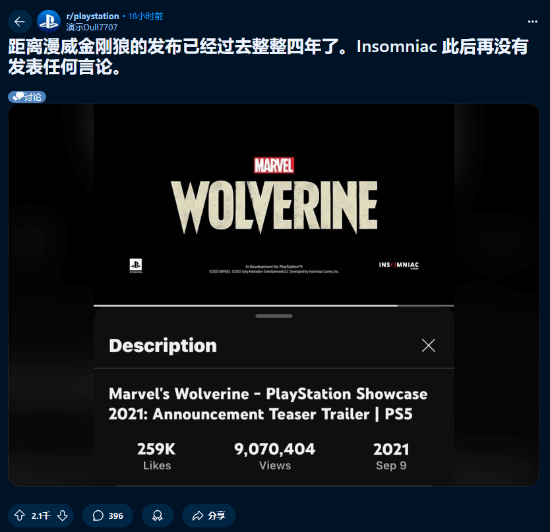
Task: Click the PlayStation Studios logo in image
Action: [x=136, y=265]
